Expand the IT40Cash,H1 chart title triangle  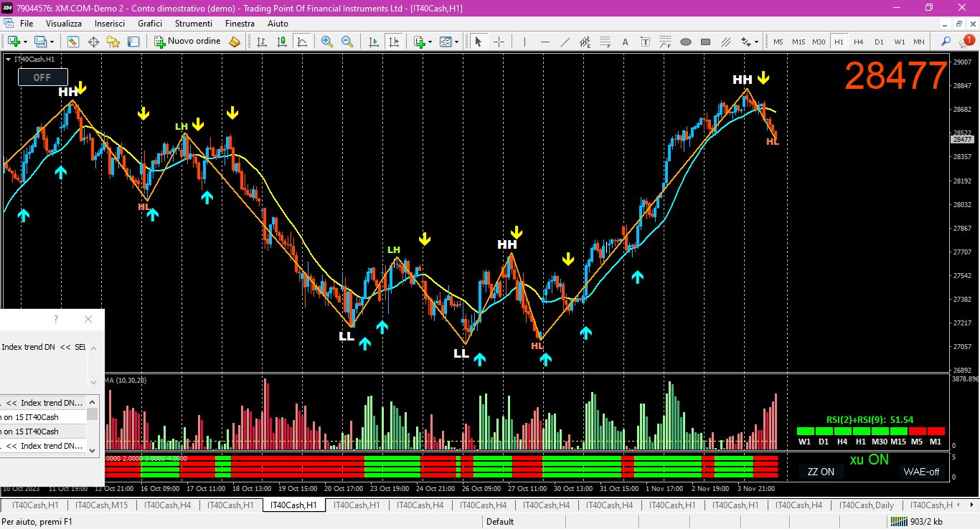(x=8, y=59)
